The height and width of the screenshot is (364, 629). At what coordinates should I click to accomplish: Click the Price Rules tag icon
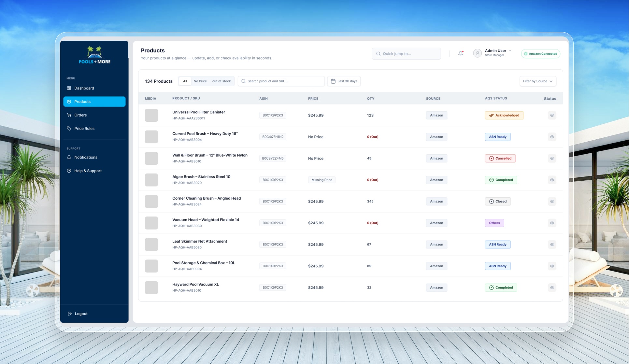tap(69, 129)
